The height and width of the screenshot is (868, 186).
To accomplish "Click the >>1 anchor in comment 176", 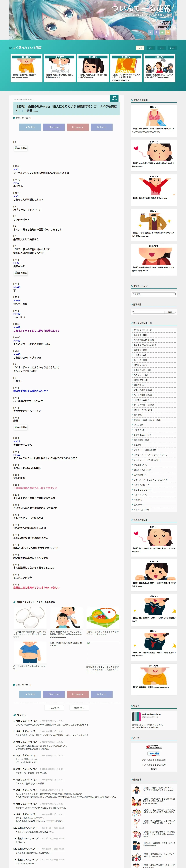I will point(16,170).
